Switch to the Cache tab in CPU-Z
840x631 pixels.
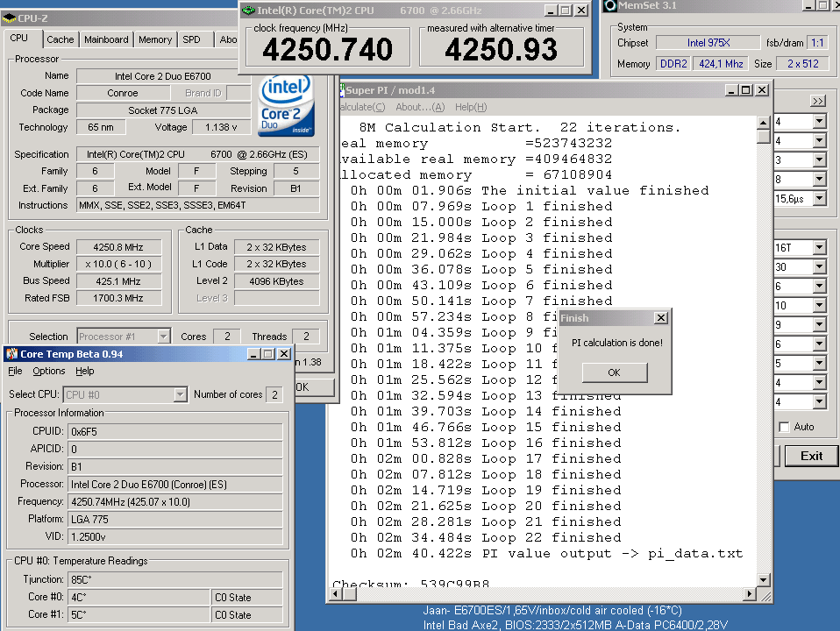[x=60, y=39]
